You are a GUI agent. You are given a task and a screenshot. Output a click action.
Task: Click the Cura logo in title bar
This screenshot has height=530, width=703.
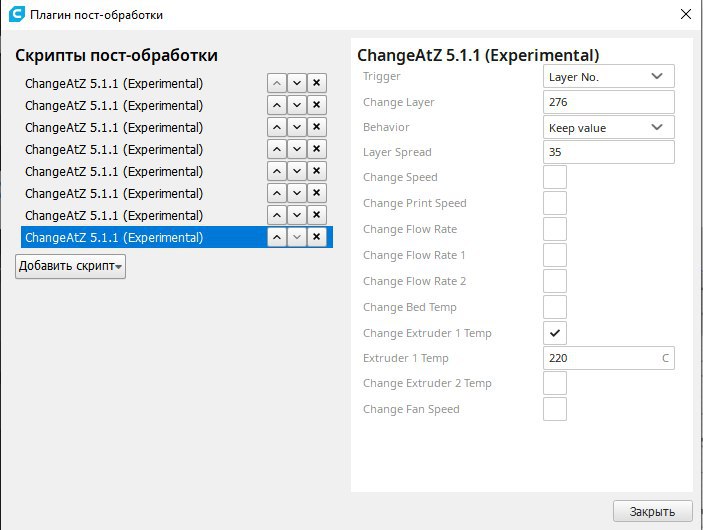point(17,14)
